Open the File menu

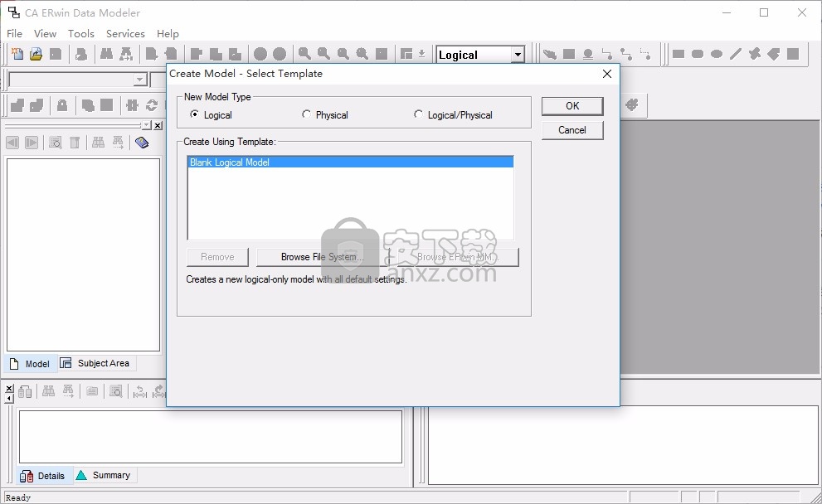pos(15,33)
